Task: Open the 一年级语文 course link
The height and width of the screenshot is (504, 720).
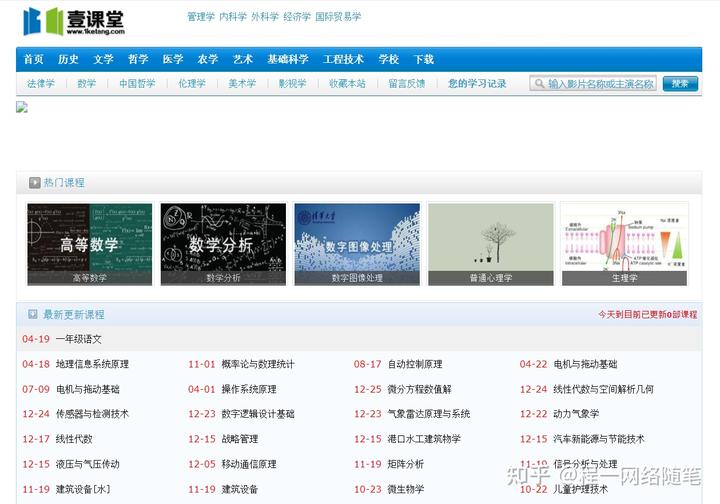Action: (79, 339)
